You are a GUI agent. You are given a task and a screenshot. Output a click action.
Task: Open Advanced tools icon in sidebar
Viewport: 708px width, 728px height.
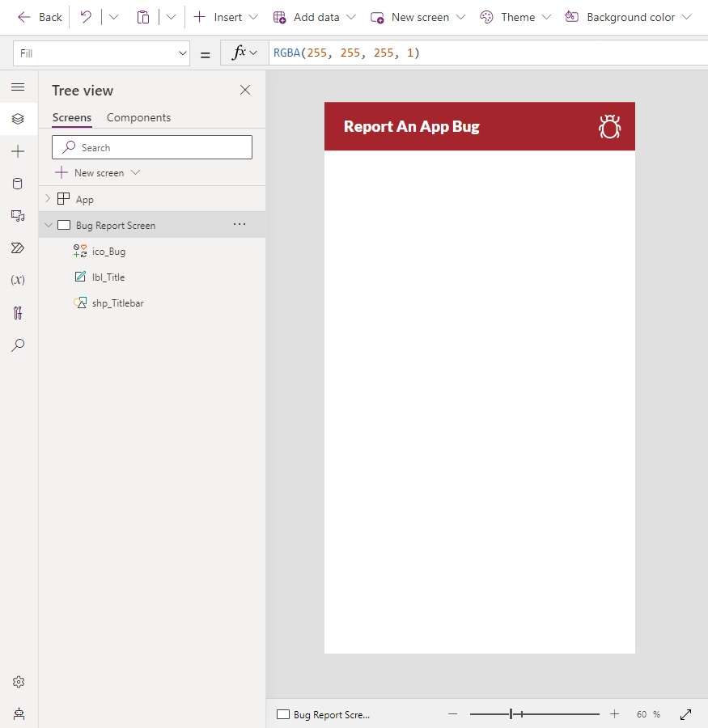[18, 313]
